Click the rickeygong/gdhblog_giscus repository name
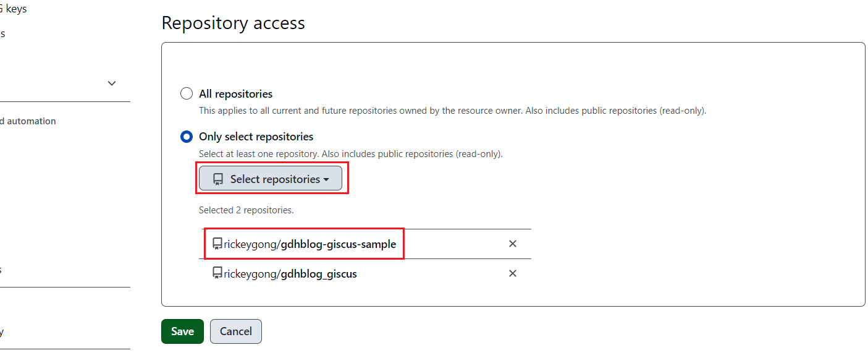Image resolution: width=868 pixels, height=358 pixels. 290,273
